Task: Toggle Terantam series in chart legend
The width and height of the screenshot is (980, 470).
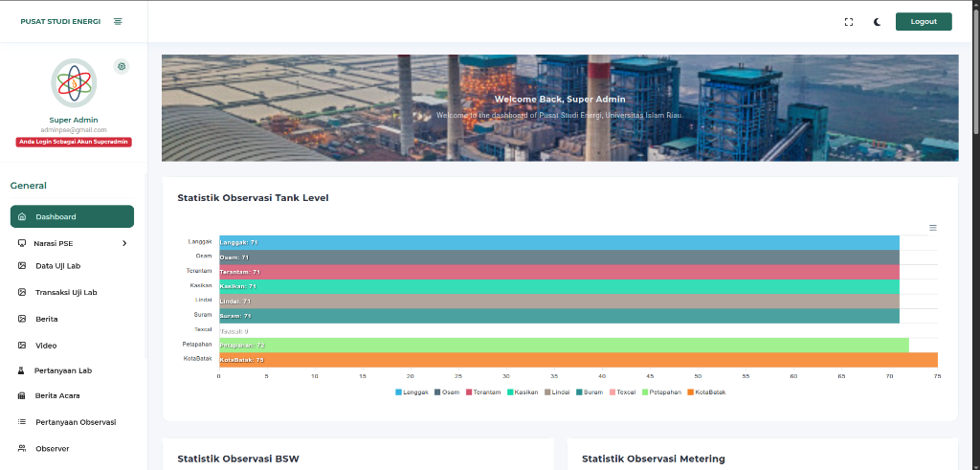Action: point(483,392)
